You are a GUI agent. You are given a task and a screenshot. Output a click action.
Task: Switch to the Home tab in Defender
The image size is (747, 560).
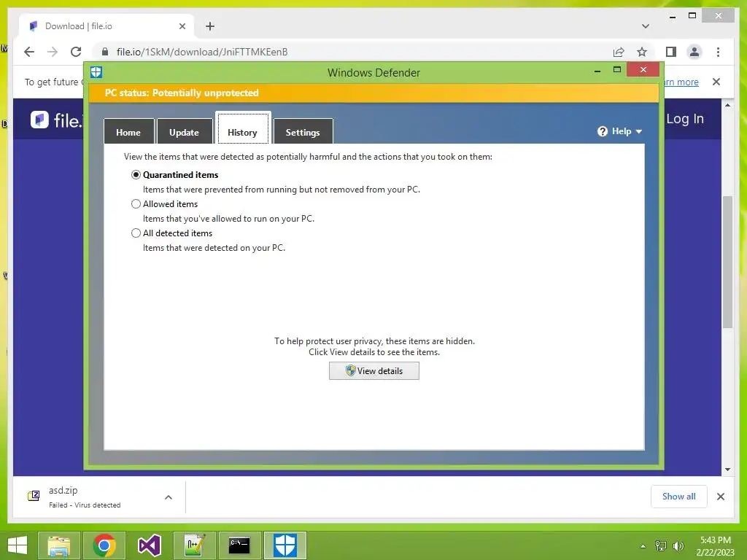click(x=128, y=132)
